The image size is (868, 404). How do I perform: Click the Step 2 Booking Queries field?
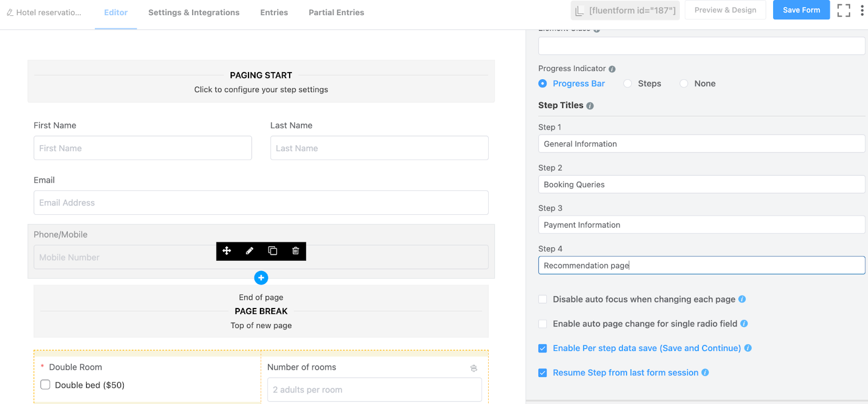coord(701,184)
